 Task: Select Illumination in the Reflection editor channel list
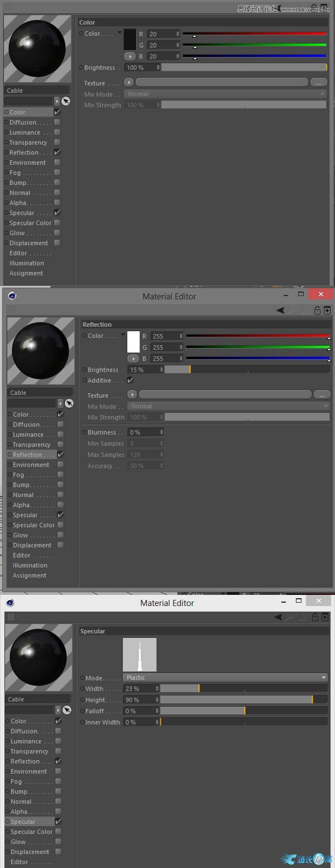30,565
